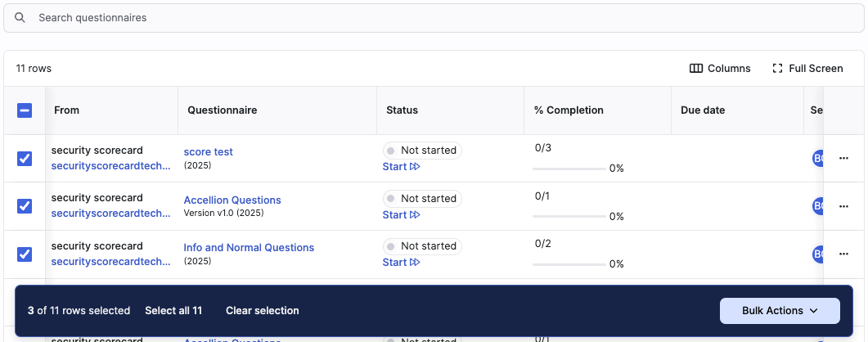The height and width of the screenshot is (342, 868).
Task: Click Version v1.0 (2025) text
Action: pyautogui.click(x=223, y=213)
